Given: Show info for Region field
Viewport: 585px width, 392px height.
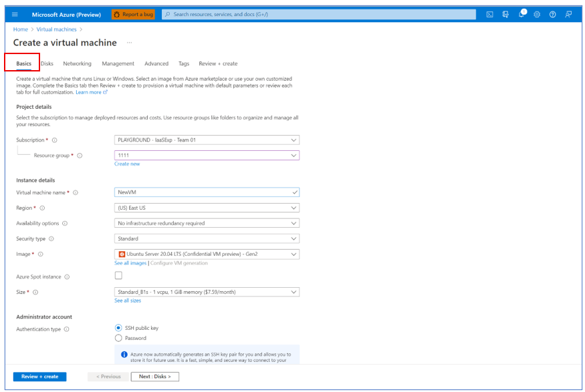Looking at the screenshot, I should tap(42, 208).
